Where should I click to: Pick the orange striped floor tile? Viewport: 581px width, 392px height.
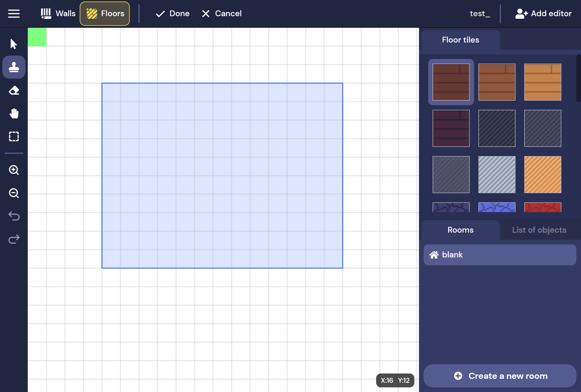(x=543, y=175)
